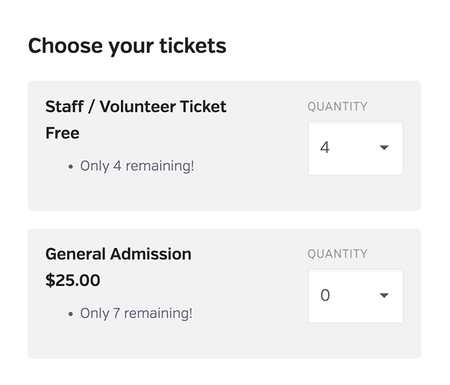Click empty area of General Admission card
This screenshot has height=385, width=450.
pos(233,342)
